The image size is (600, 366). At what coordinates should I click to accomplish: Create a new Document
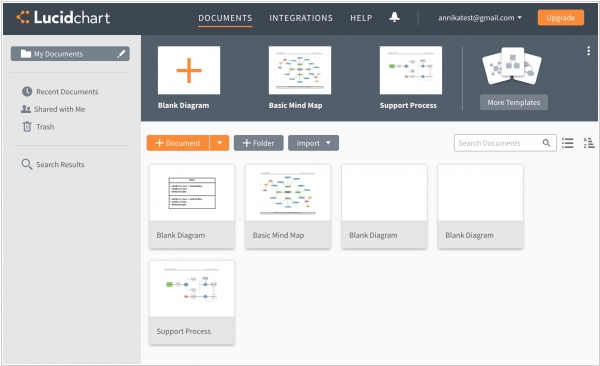click(x=178, y=143)
